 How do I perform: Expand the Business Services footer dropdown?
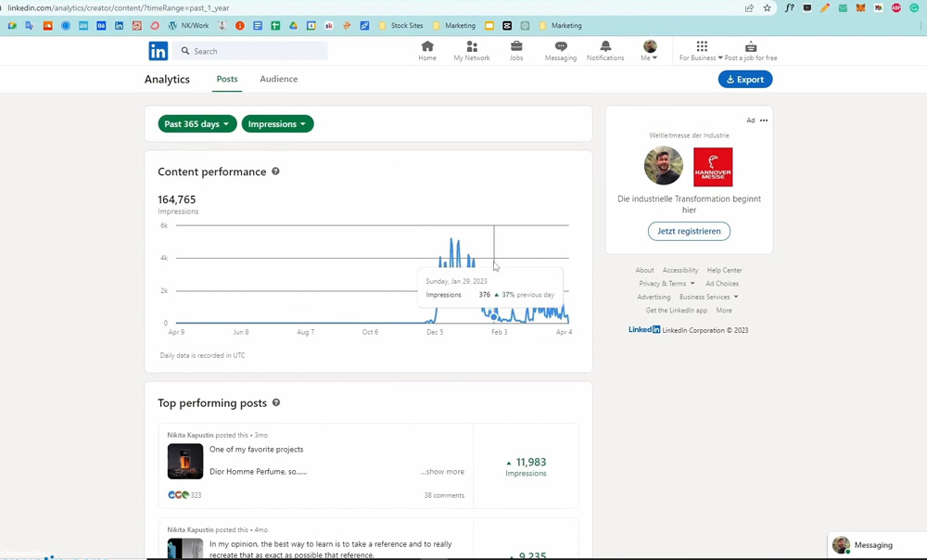(x=709, y=297)
